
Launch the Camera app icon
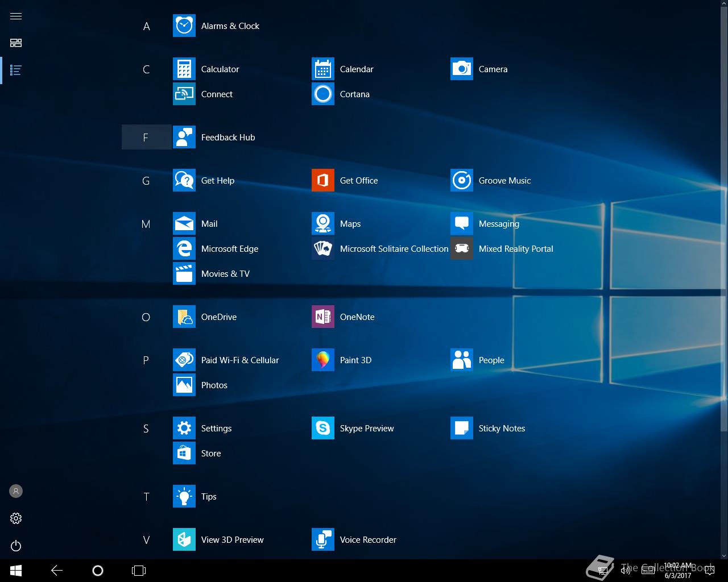pos(462,69)
